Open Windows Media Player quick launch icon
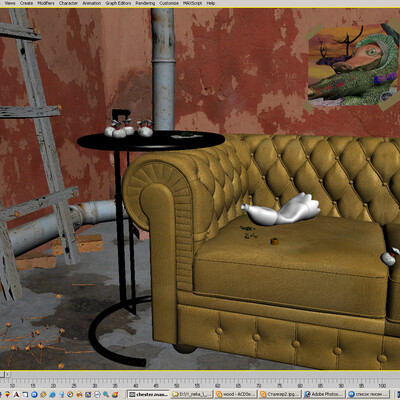This screenshot has width=400, height=400. pos(70,394)
